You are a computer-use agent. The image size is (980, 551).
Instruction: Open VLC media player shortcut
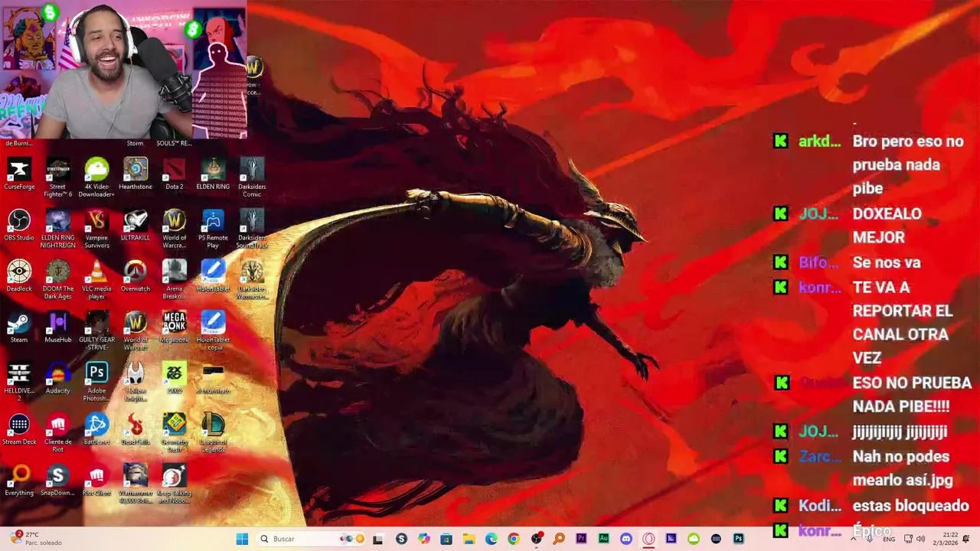point(96,280)
